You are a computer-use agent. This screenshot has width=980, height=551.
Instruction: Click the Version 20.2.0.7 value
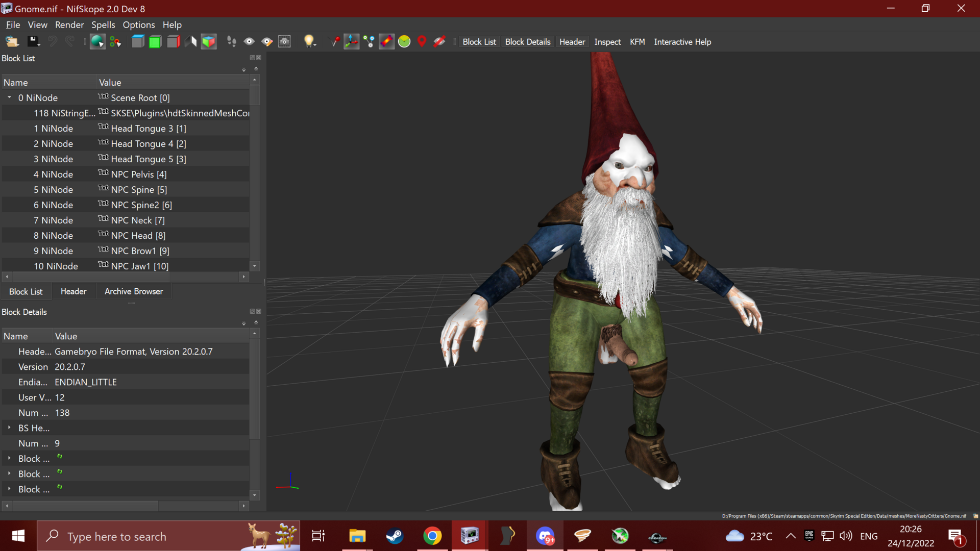[x=70, y=367]
